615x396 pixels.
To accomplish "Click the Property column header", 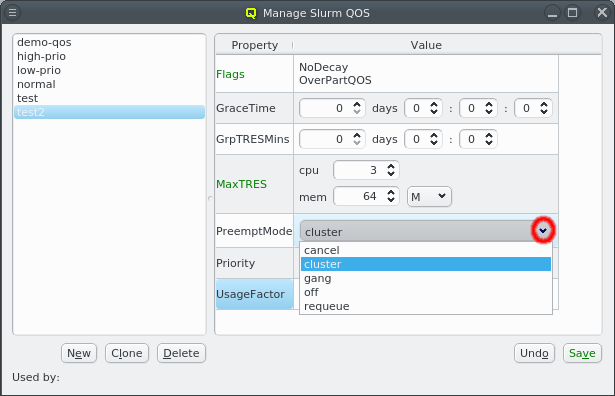I will 255,45.
